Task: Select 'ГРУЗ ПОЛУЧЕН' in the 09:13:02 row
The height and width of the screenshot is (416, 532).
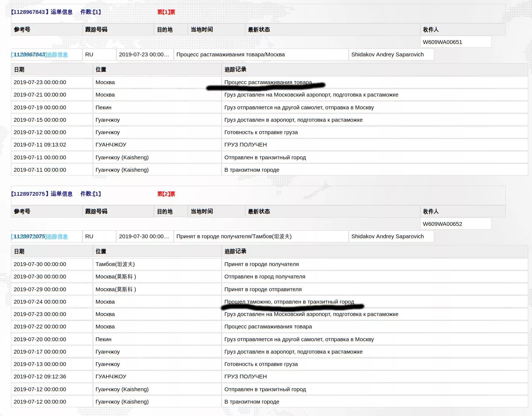Action: (x=375, y=145)
